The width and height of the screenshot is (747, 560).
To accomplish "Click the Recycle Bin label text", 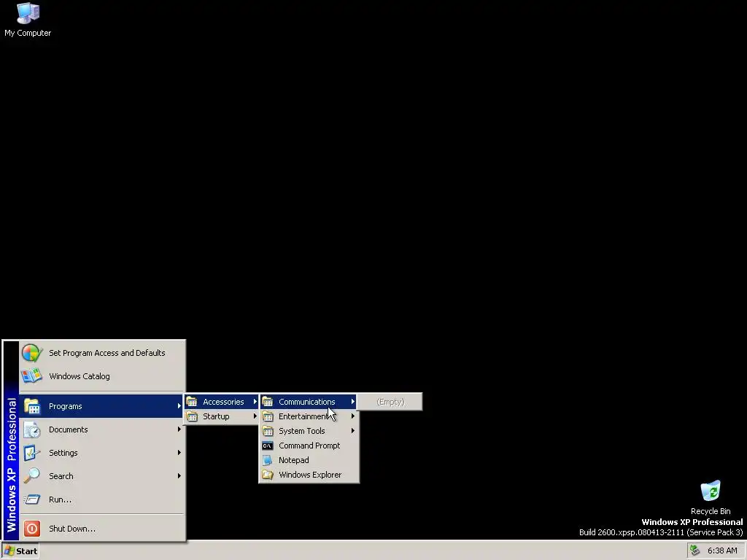I will [711, 511].
